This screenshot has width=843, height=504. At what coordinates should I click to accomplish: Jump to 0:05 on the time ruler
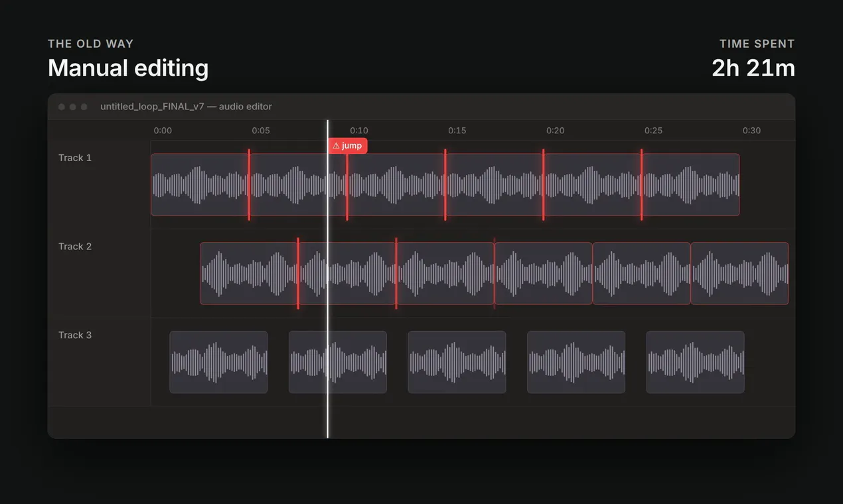point(261,131)
